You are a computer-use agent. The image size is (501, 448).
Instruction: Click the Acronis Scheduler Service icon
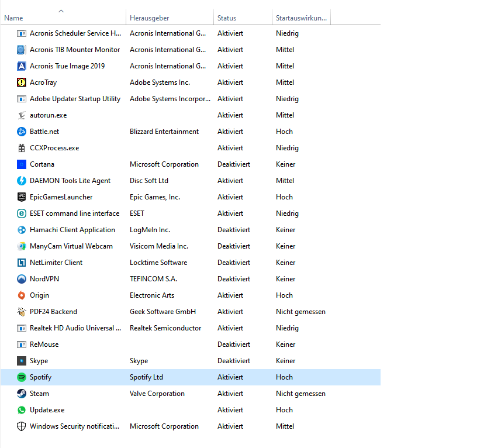22,33
